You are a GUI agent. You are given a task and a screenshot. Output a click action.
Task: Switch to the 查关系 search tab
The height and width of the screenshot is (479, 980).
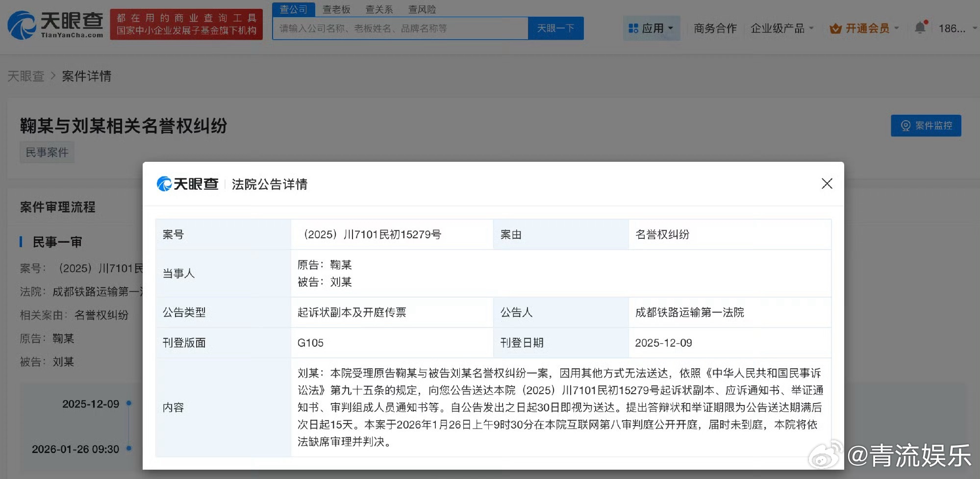coord(378,9)
